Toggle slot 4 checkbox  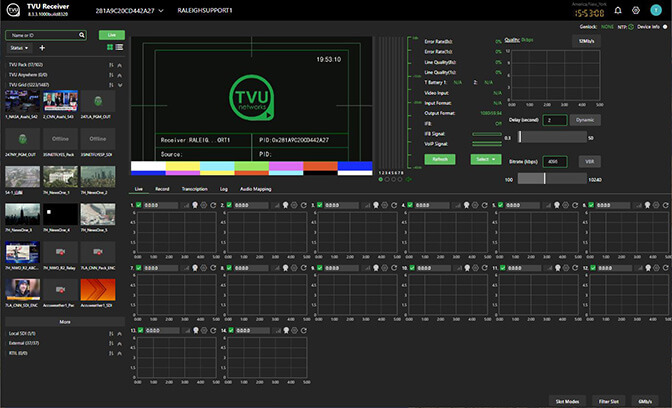410,205
